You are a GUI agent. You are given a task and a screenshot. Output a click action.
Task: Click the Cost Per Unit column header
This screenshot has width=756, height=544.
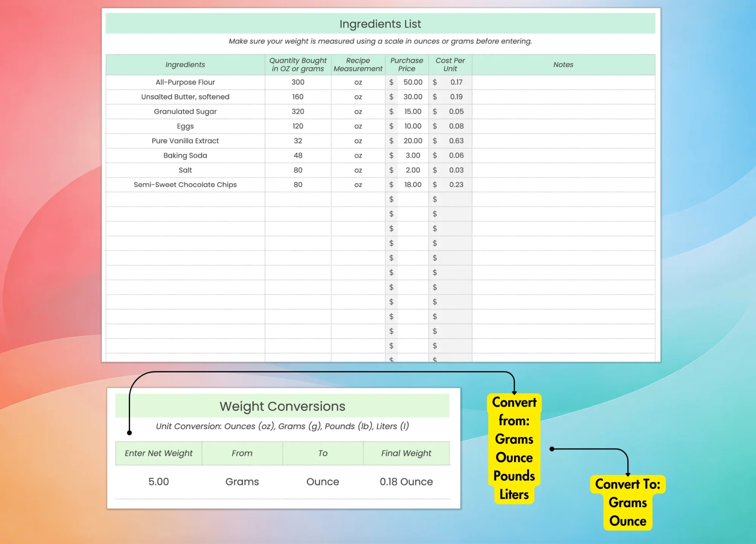click(450, 65)
